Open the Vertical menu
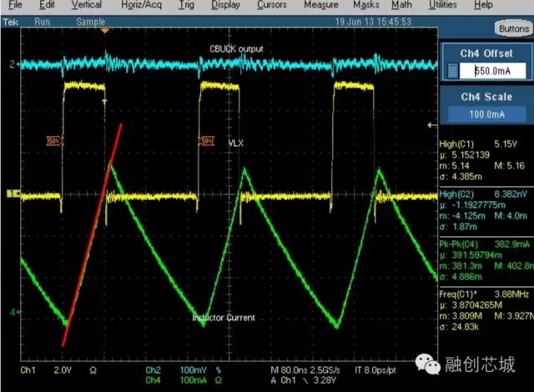Image resolution: width=534 pixels, height=392 pixels. point(87,5)
